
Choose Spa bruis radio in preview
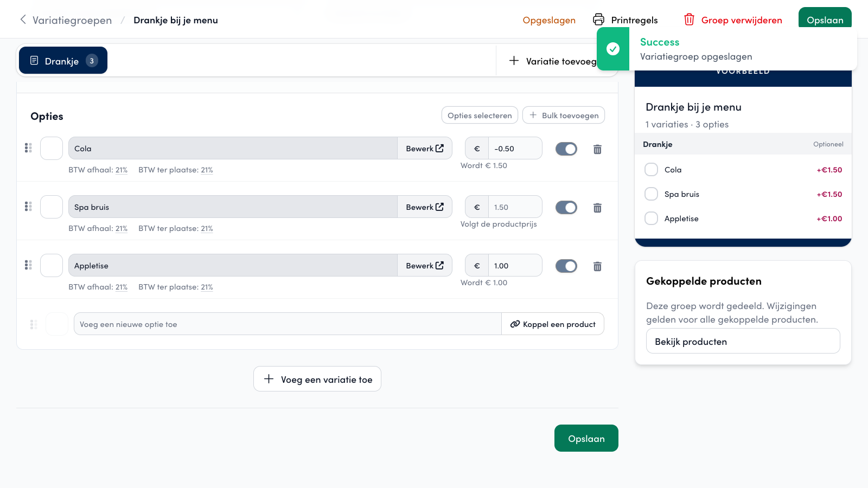pos(651,194)
